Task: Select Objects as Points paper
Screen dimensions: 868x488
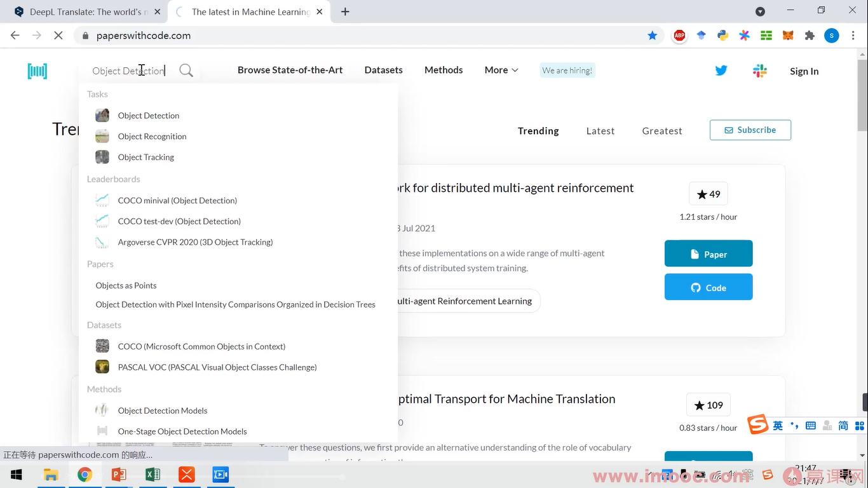Action: pyautogui.click(x=126, y=286)
